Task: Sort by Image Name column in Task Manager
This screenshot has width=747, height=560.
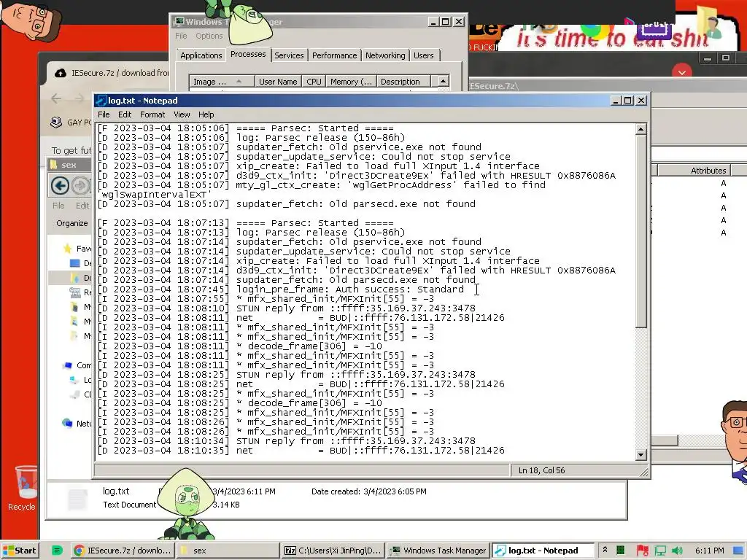Action: (222, 82)
